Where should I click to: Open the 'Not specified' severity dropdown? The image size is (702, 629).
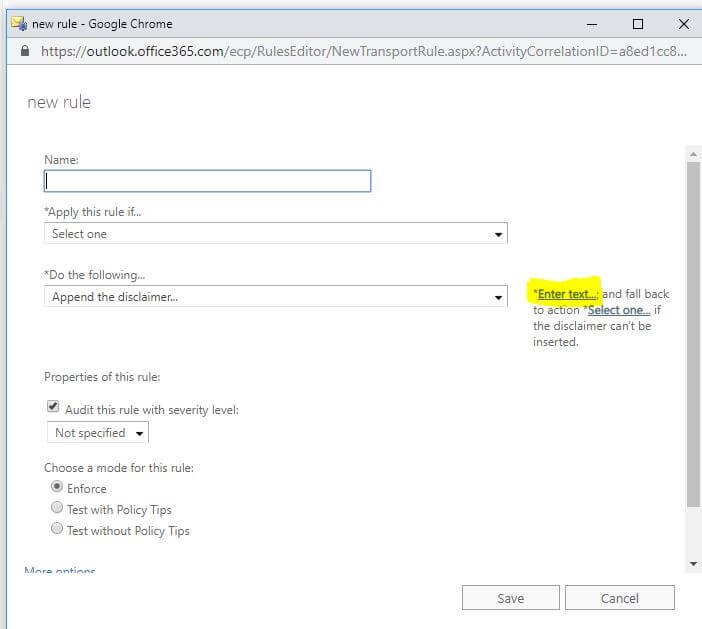(x=98, y=433)
